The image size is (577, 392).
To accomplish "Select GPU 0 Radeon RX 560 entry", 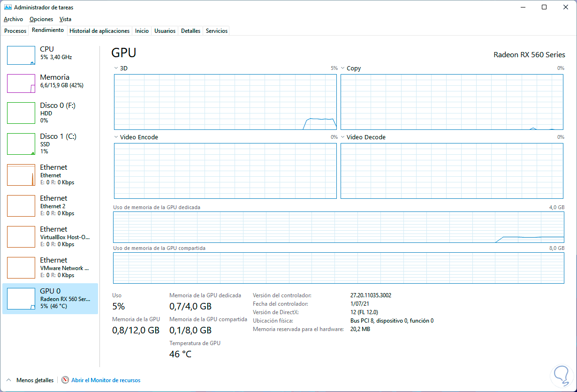I will pos(50,299).
